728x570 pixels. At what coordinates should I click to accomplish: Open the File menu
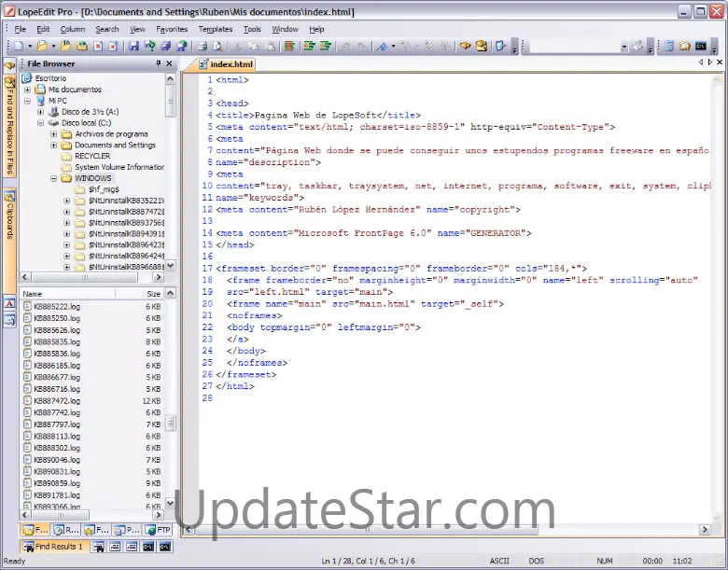(20, 29)
